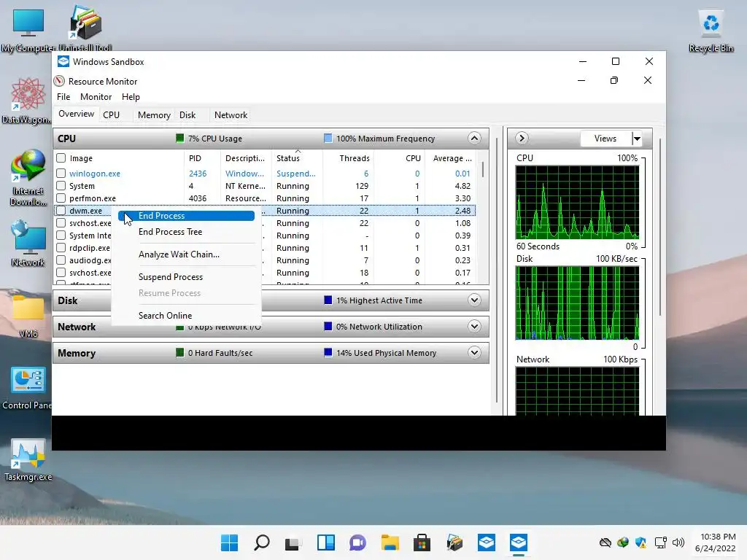Image resolution: width=747 pixels, height=560 pixels.
Task: Open taskbar Search magnifier
Action: click(262, 542)
